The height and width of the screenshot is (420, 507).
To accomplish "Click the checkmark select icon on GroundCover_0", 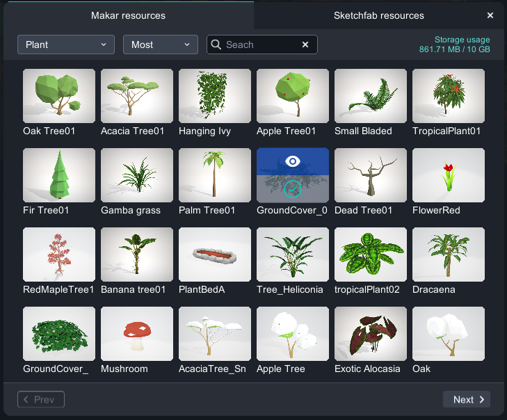I will (x=293, y=188).
